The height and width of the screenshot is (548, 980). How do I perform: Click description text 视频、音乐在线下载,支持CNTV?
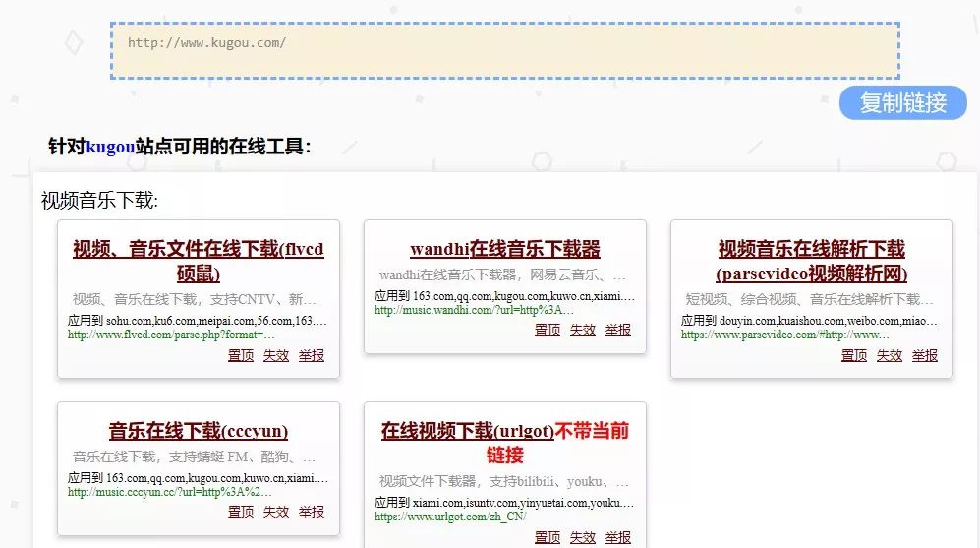click(195, 299)
